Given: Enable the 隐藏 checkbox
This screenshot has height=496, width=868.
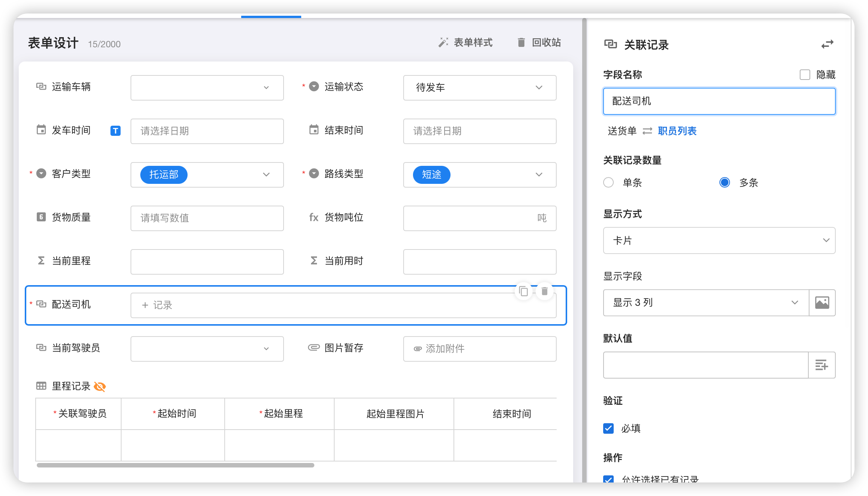Looking at the screenshot, I should pos(805,75).
